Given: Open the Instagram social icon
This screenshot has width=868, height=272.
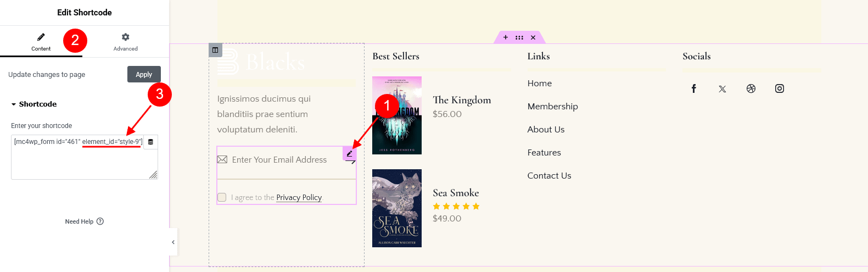Looking at the screenshot, I should [x=780, y=88].
